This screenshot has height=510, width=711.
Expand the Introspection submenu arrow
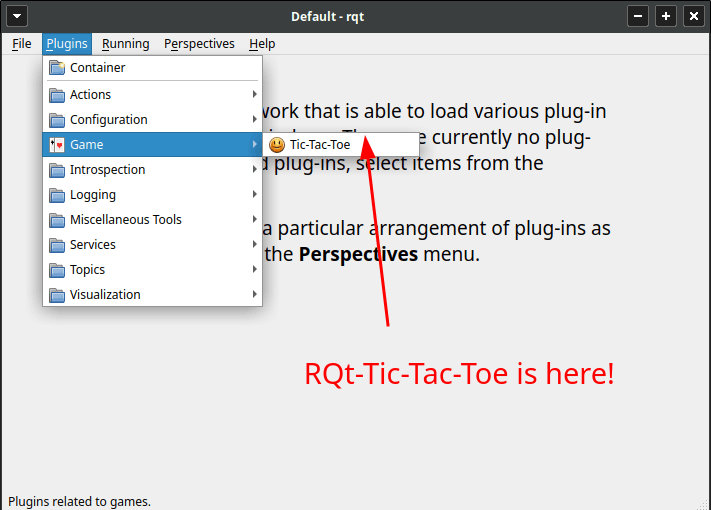(254, 169)
